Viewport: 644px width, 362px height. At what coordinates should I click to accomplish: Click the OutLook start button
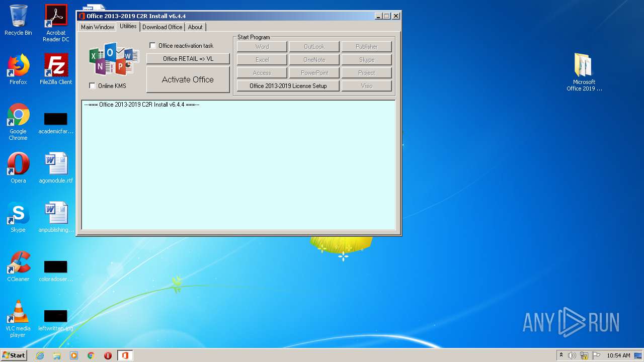[314, 47]
